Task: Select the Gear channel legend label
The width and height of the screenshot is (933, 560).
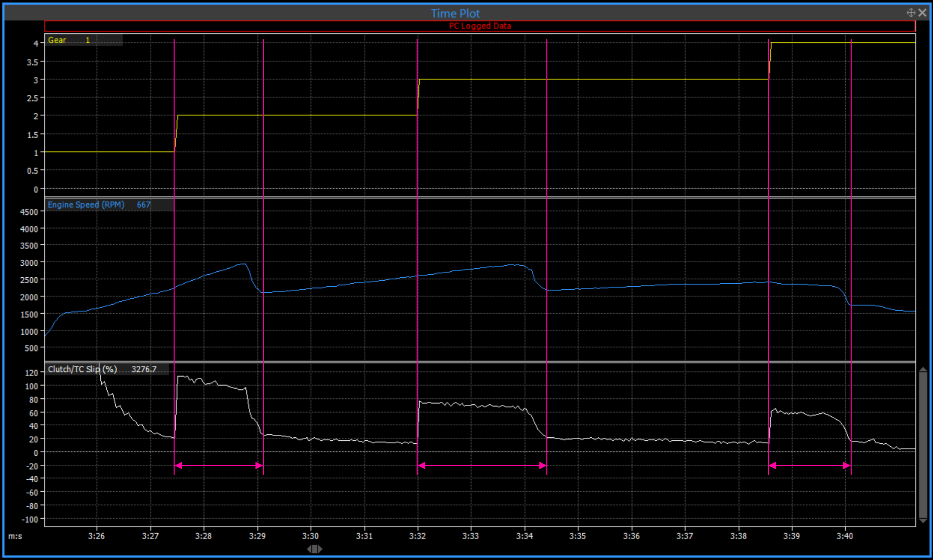Action: pos(57,40)
